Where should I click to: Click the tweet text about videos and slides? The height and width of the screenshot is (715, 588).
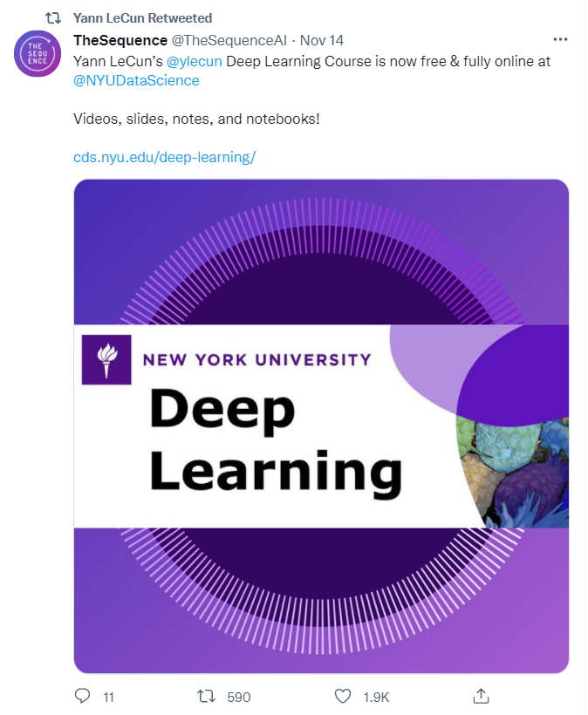click(196, 117)
